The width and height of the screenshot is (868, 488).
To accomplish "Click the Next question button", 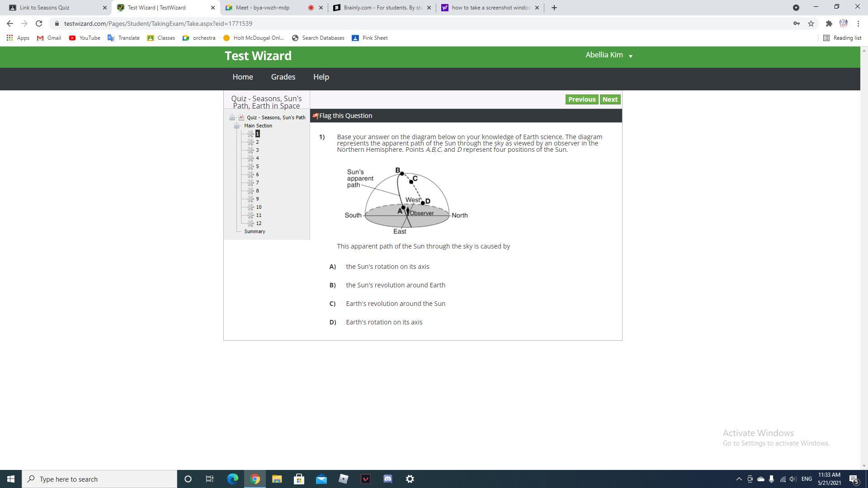I will (609, 99).
